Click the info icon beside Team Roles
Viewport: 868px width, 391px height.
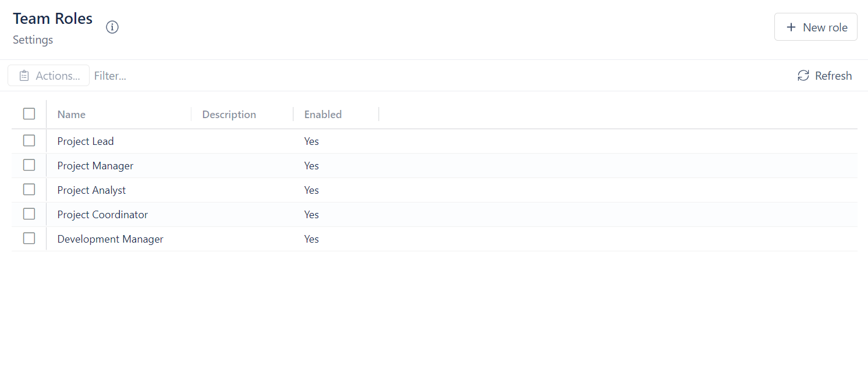(x=112, y=27)
